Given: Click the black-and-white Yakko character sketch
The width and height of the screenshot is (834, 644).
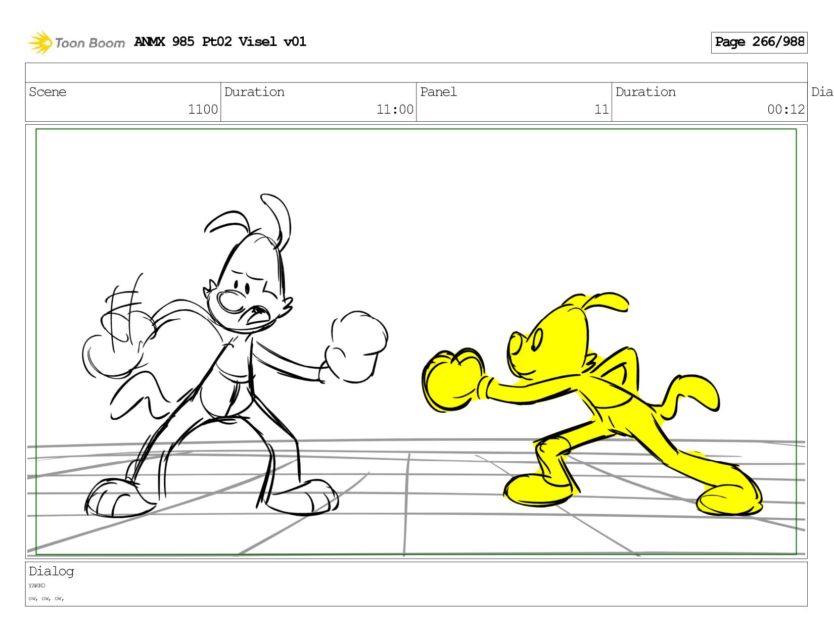Looking at the screenshot, I should click(235, 356).
